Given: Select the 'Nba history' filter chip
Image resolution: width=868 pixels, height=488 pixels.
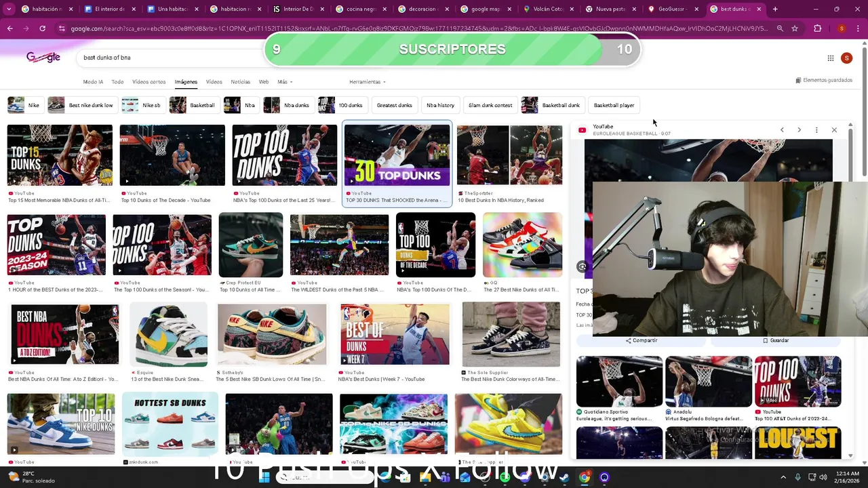Looking at the screenshot, I should click(x=440, y=105).
